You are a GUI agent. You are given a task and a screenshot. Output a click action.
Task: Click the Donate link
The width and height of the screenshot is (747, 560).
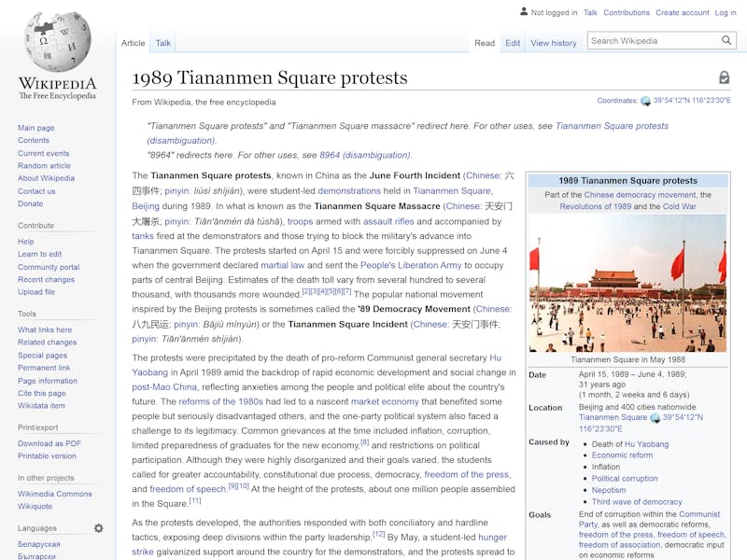[x=31, y=203]
